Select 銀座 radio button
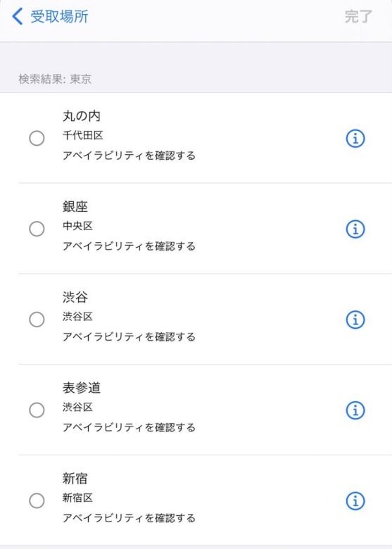The height and width of the screenshot is (549, 392). coord(37,229)
